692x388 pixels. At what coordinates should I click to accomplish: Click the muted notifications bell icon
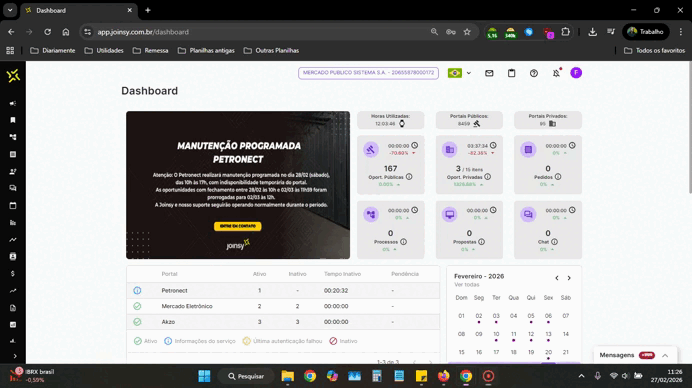tap(557, 73)
